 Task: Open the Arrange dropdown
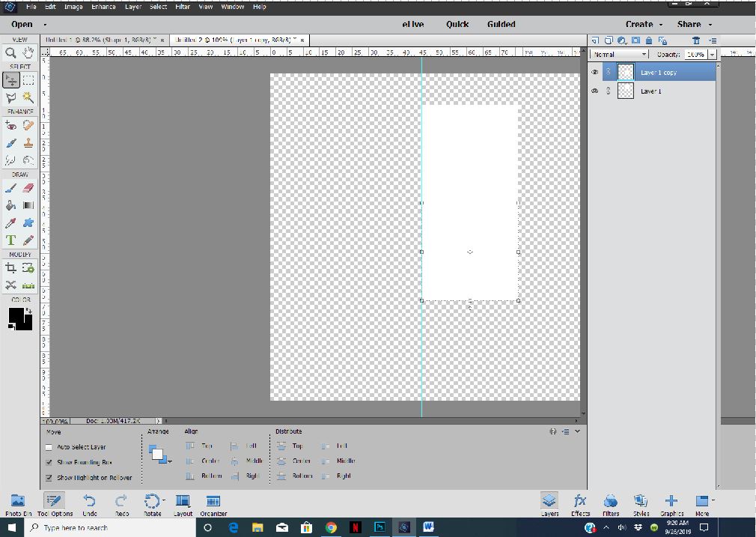pyautogui.click(x=159, y=455)
